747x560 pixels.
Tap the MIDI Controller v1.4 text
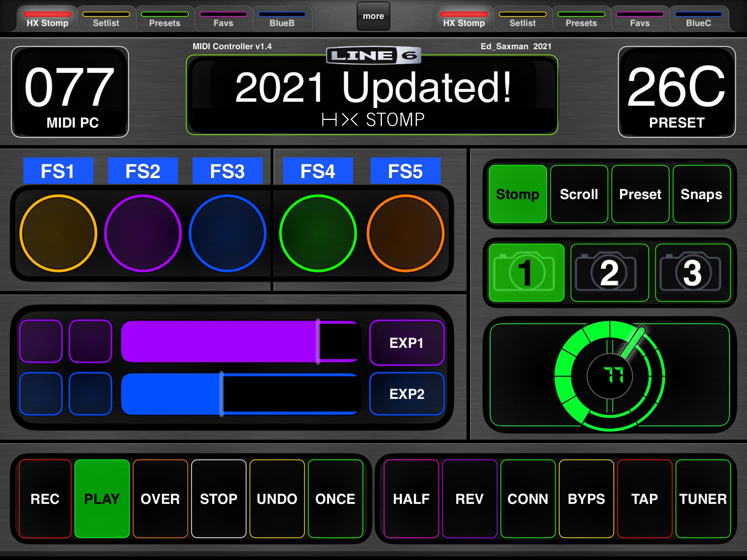pyautogui.click(x=232, y=46)
